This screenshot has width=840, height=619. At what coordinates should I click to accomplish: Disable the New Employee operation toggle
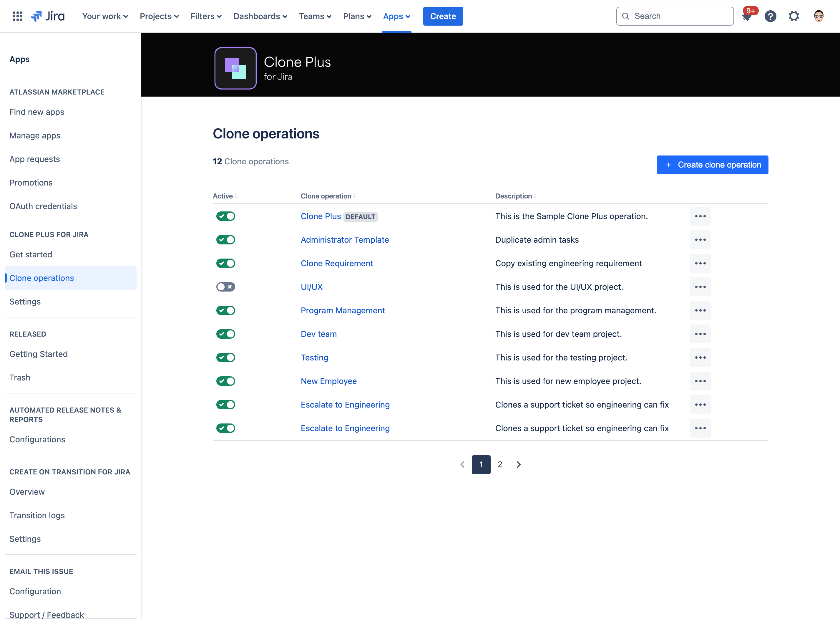pyautogui.click(x=225, y=381)
